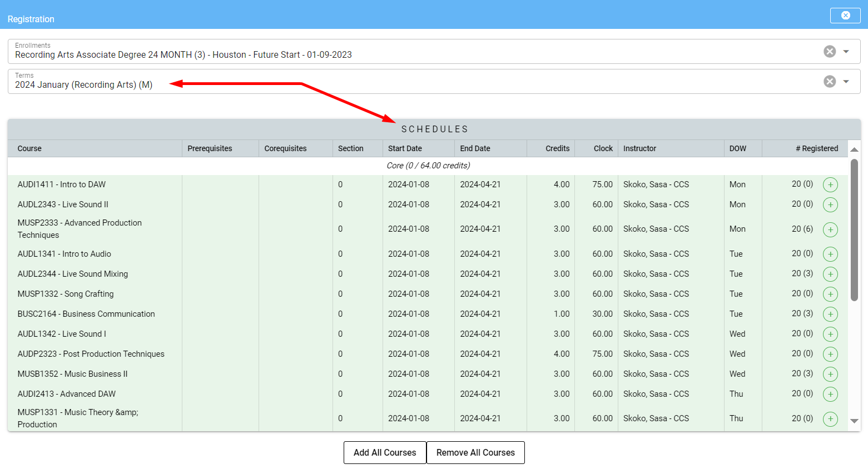Close the Registration dialog
The image size is (868, 469).
pos(845,16)
